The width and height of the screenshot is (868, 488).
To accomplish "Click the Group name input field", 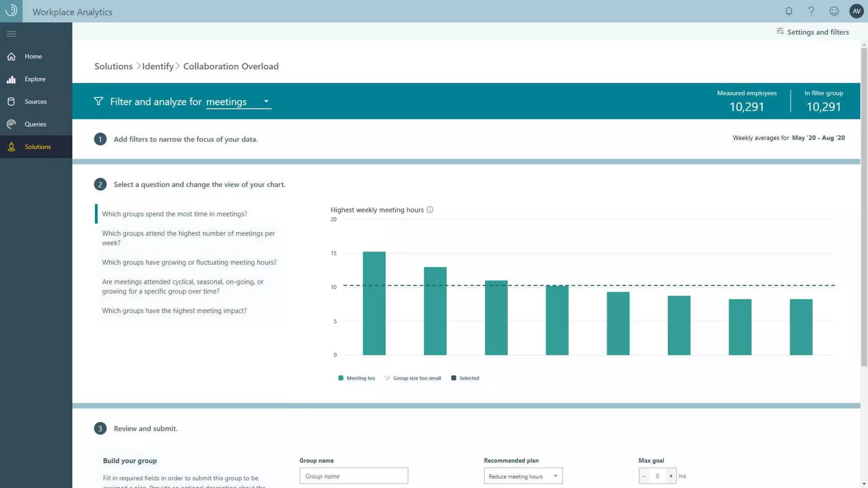I will point(353,476).
